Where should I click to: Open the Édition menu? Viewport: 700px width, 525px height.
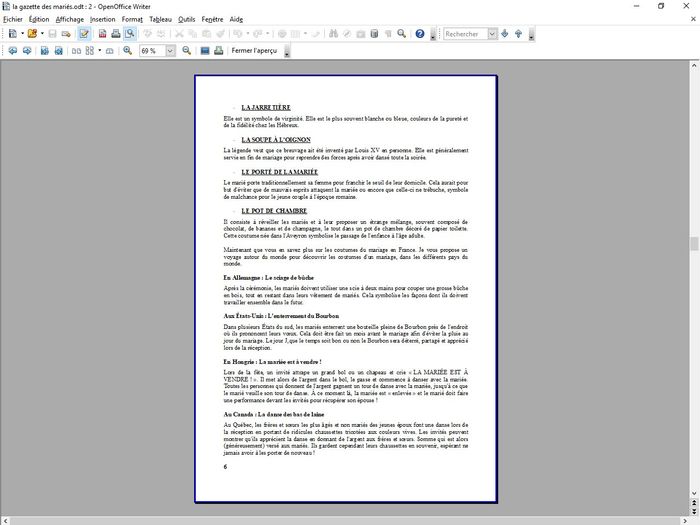click(39, 19)
